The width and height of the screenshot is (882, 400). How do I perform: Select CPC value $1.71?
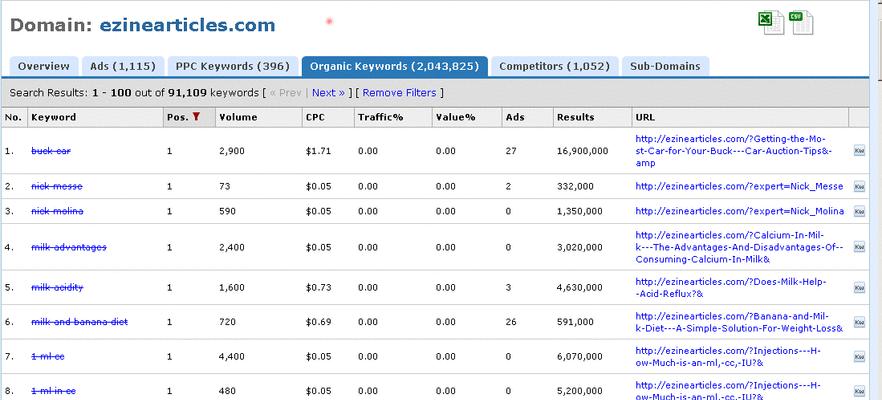click(318, 151)
